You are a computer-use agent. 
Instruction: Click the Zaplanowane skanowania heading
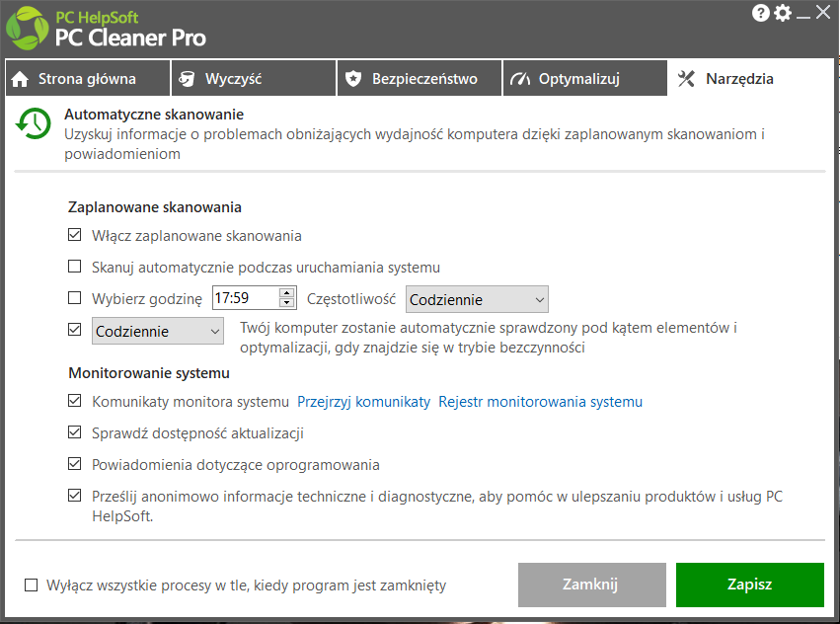(x=155, y=207)
